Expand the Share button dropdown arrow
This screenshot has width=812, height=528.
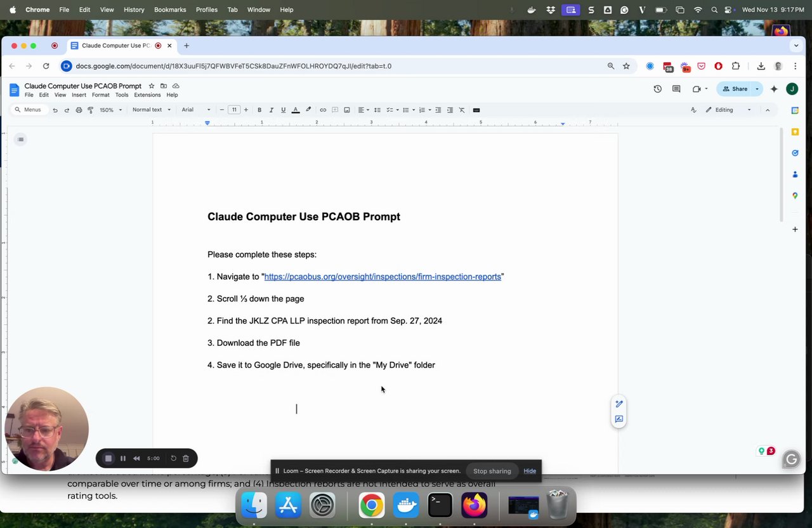(x=757, y=89)
